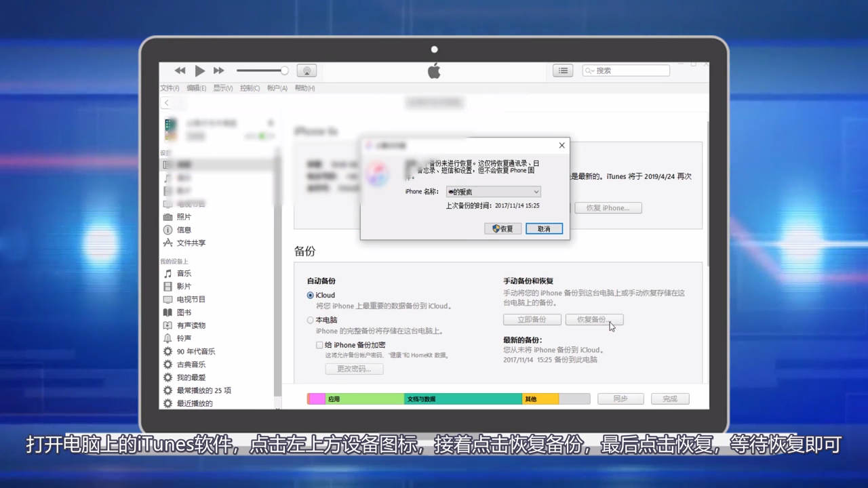Enable 给 iPhone 备份加密 checkbox

(319, 345)
